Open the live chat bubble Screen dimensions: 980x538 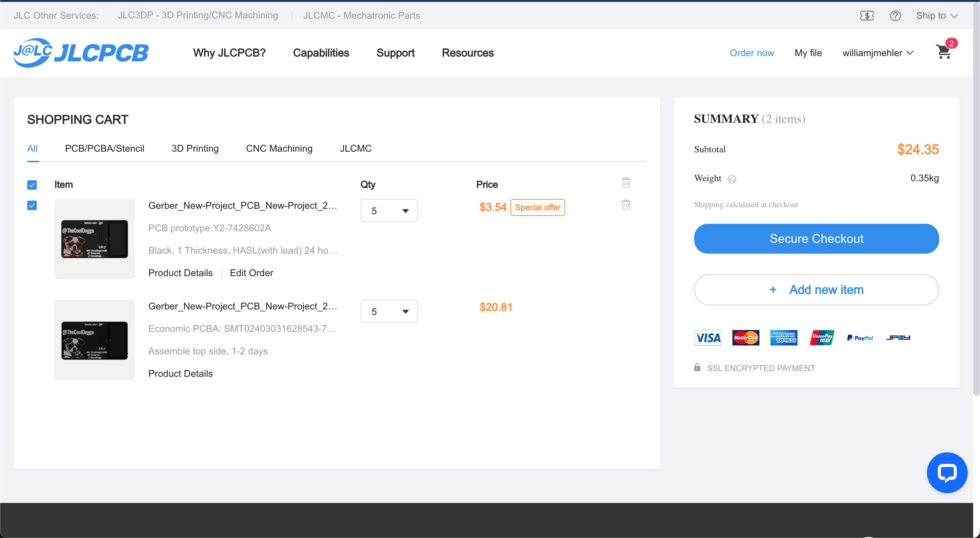(x=947, y=472)
